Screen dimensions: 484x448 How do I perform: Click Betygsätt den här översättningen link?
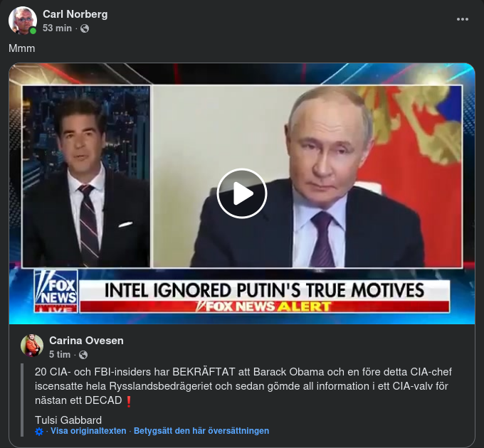click(x=201, y=431)
